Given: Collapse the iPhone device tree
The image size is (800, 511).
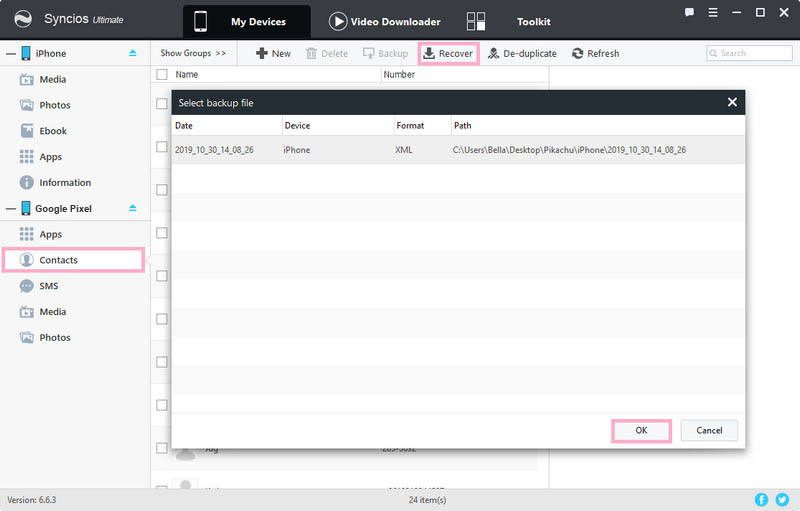Looking at the screenshot, I should 11,54.
